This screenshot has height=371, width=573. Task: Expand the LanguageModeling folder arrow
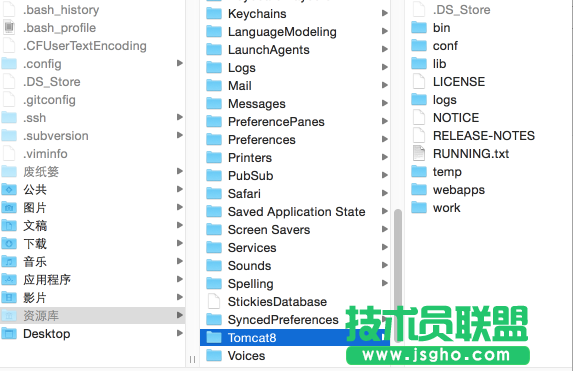(384, 31)
